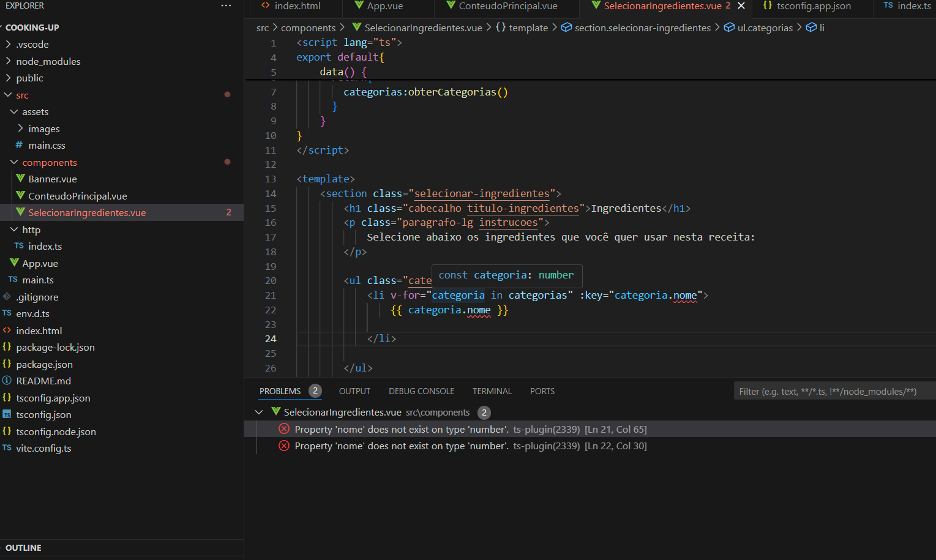Click the TS icon beside http index.ts
The width and height of the screenshot is (936, 560).
(x=19, y=246)
